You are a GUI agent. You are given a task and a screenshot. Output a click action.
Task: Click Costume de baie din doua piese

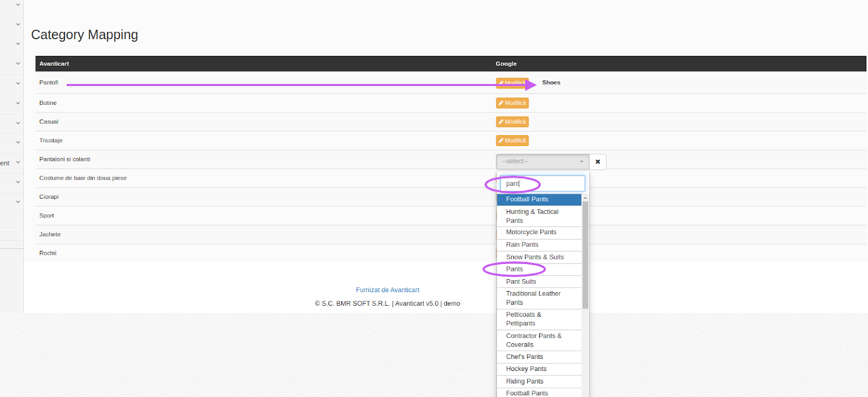click(83, 178)
